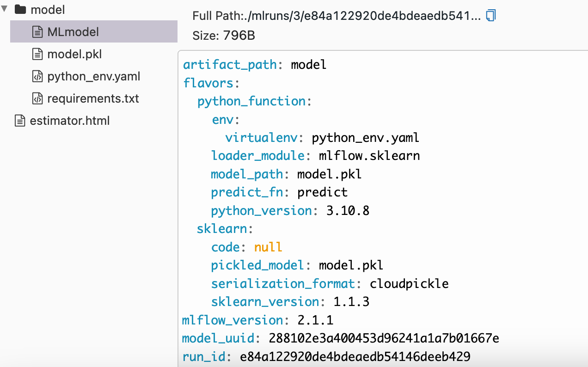Click the 288102e3a400453d96241a1a7b01667e value
Image resolution: width=588 pixels, height=367 pixels.
coord(384,338)
